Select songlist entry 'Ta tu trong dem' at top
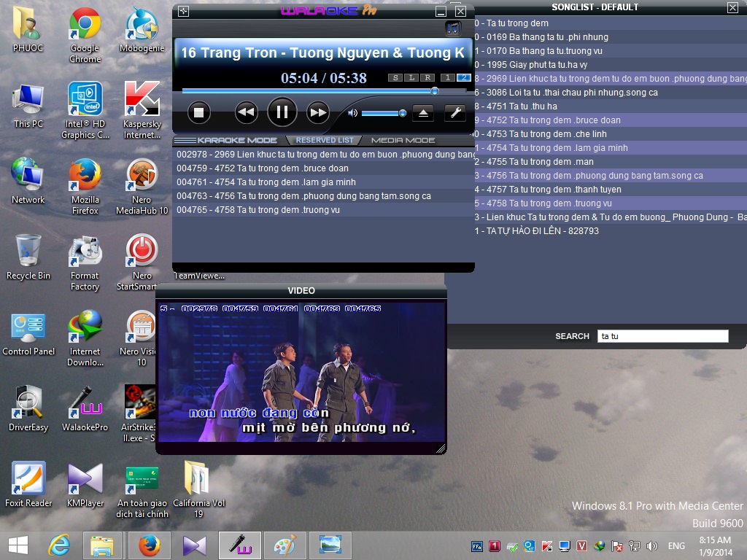Image resolution: width=747 pixels, height=560 pixels. (x=611, y=23)
